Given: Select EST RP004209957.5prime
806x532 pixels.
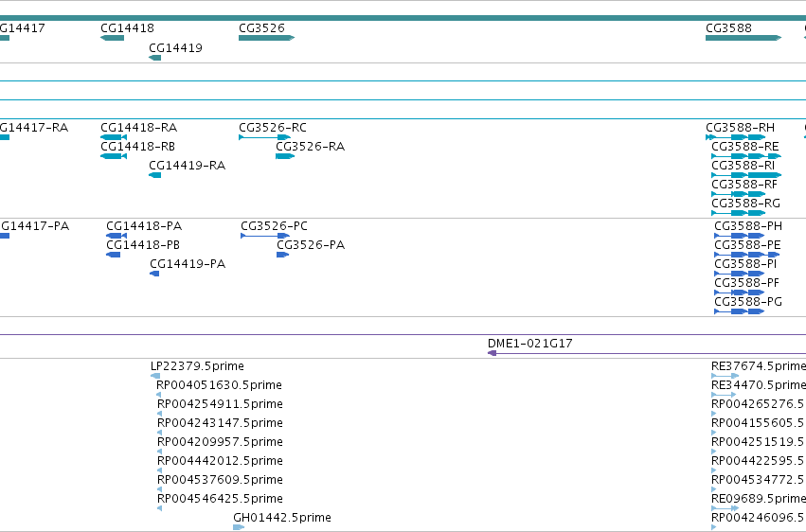Looking at the screenshot, I should point(159,452).
